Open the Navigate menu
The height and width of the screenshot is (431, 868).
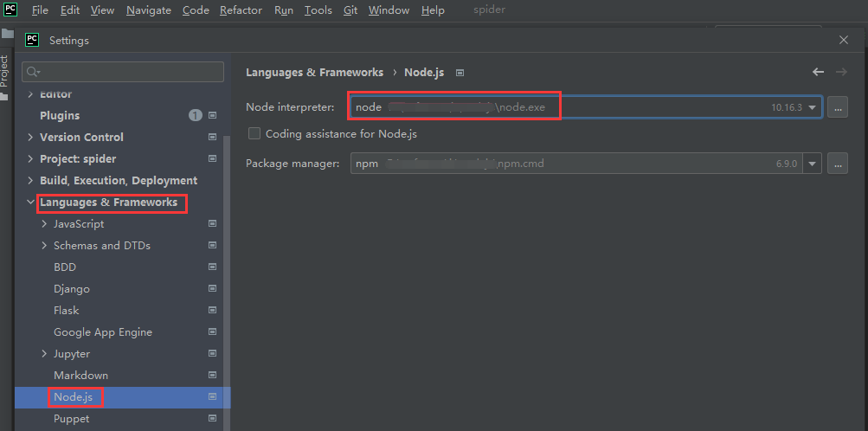pyautogui.click(x=148, y=10)
